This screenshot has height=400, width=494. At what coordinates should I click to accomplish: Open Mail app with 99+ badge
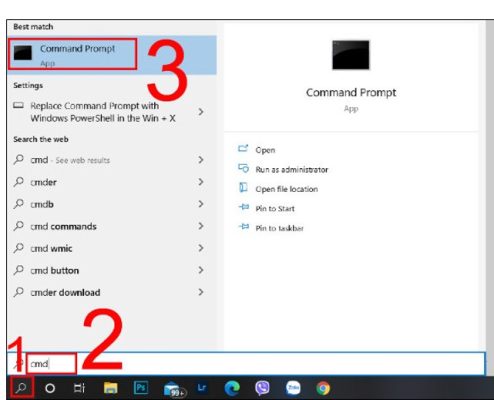click(174, 389)
